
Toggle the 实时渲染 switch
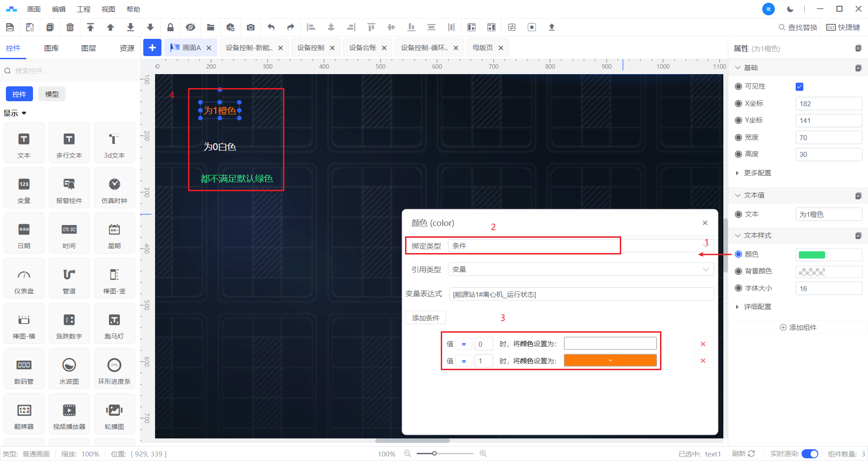pos(810,454)
